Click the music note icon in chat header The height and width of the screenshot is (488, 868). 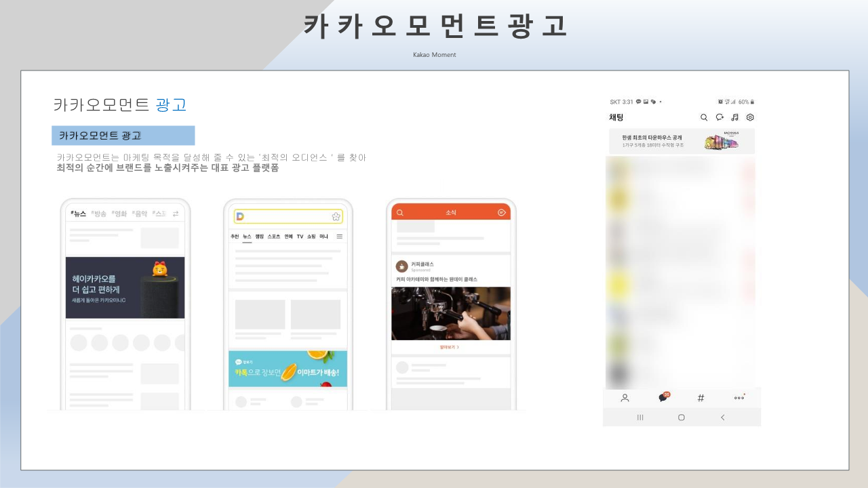(735, 117)
